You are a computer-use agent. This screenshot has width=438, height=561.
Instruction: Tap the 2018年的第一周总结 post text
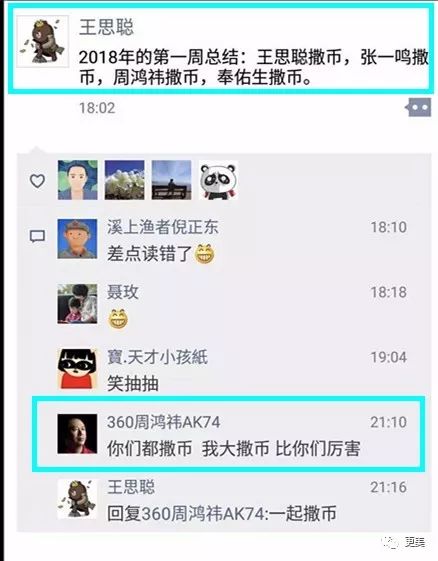(x=253, y=67)
